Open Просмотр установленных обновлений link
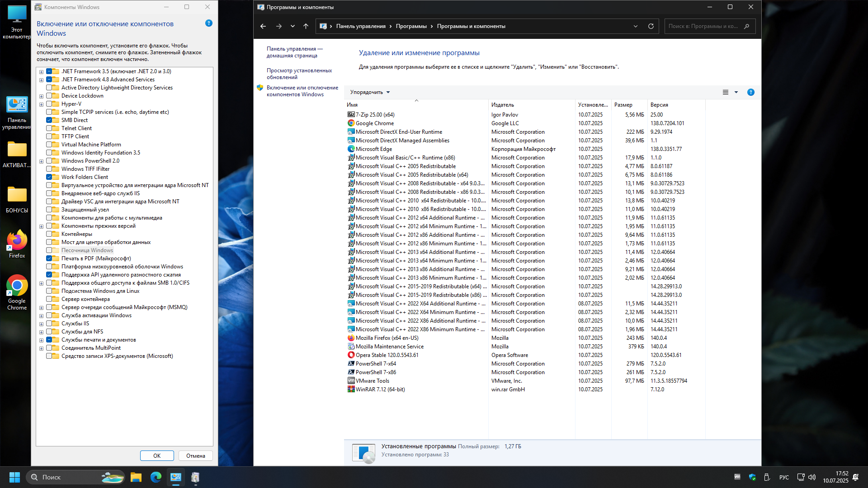 pos(299,74)
